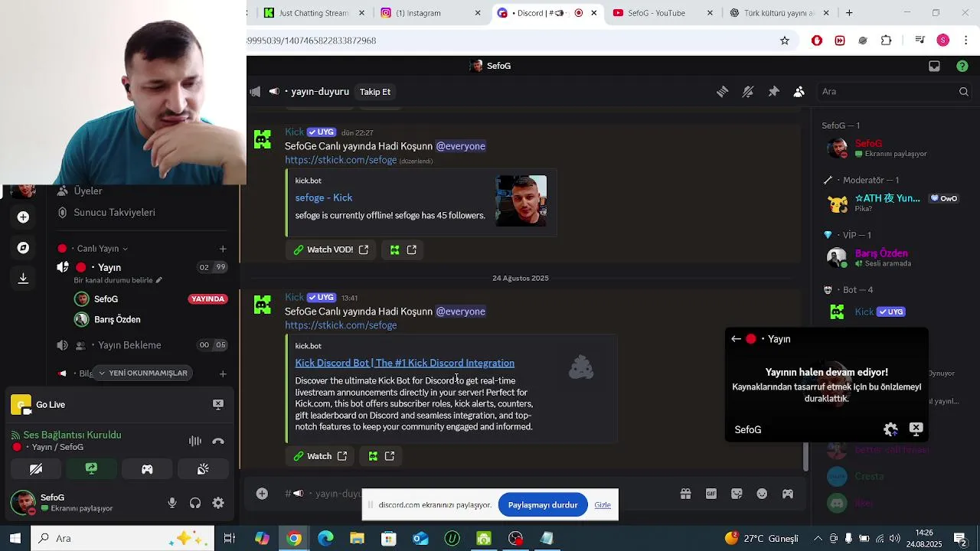The image size is (980, 551).
Task: Deafen with the headphones icon
Action: [x=195, y=503]
